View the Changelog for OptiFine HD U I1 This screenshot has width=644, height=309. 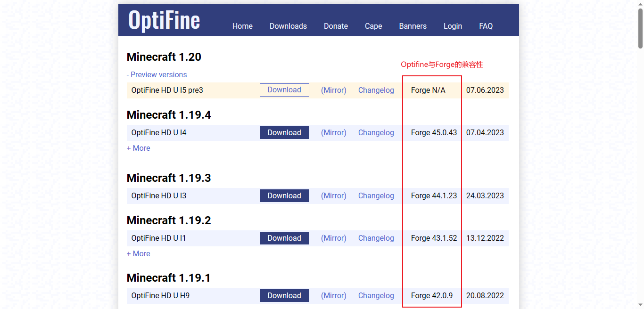pyautogui.click(x=376, y=238)
